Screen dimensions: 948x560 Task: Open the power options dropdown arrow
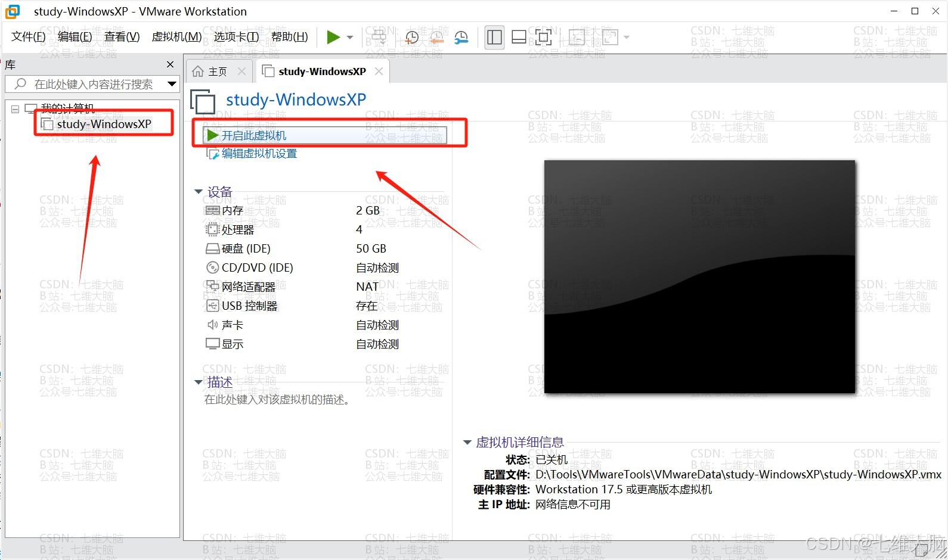click(350, 38)
